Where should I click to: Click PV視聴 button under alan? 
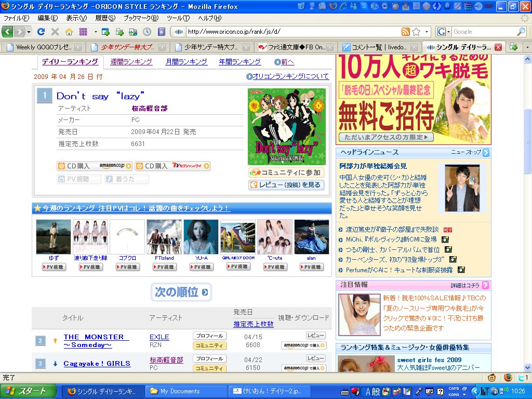point(312,267)
